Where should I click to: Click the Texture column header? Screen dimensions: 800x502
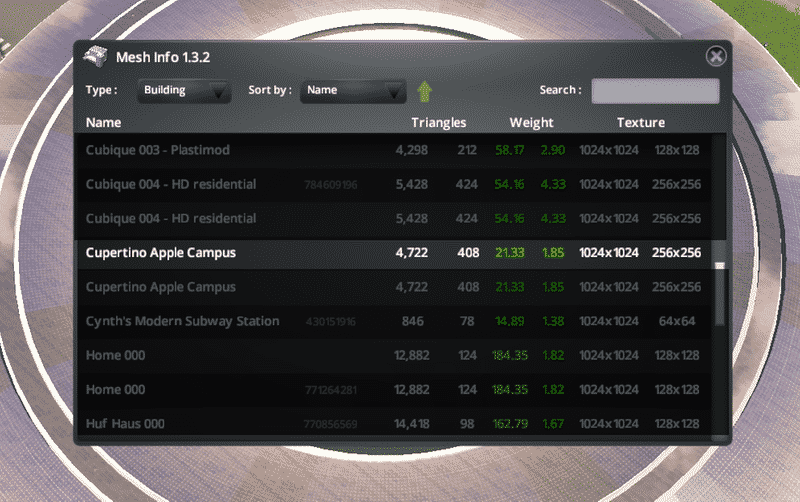pyautogui.click(x=640, y=123)
